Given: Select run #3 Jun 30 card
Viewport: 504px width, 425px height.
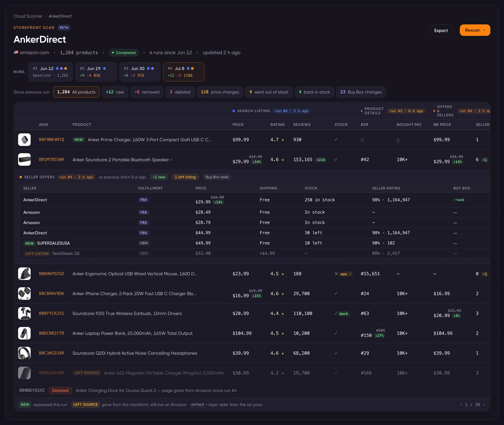Looking at the screenshot, I should coord(140,72).
